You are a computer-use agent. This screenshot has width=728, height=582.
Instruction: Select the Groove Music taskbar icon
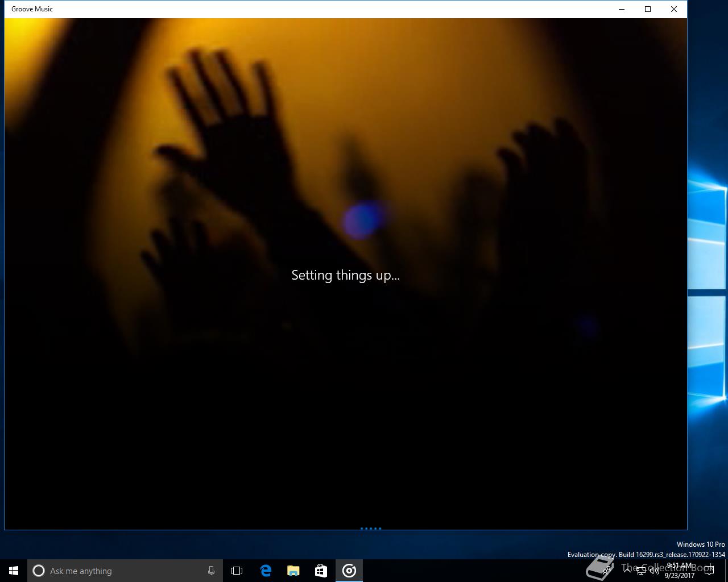click(x=349, y=571)
